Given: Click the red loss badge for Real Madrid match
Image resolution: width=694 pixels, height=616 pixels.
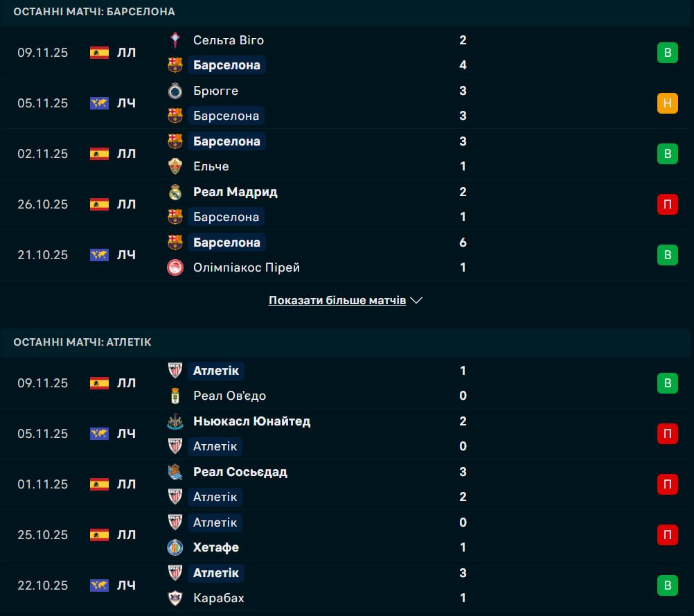Looking at the screenshot, I should (667, 204).
